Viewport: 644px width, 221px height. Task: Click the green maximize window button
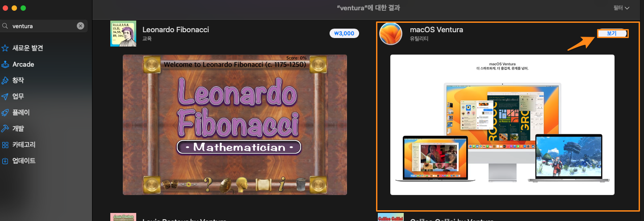tap(23, 8)
